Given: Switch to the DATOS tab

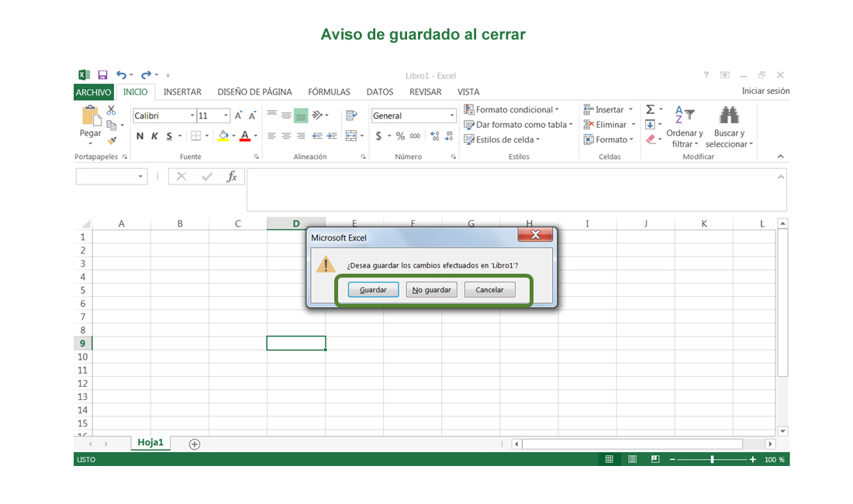Looking at the screenshot, I should click(380, 92).
